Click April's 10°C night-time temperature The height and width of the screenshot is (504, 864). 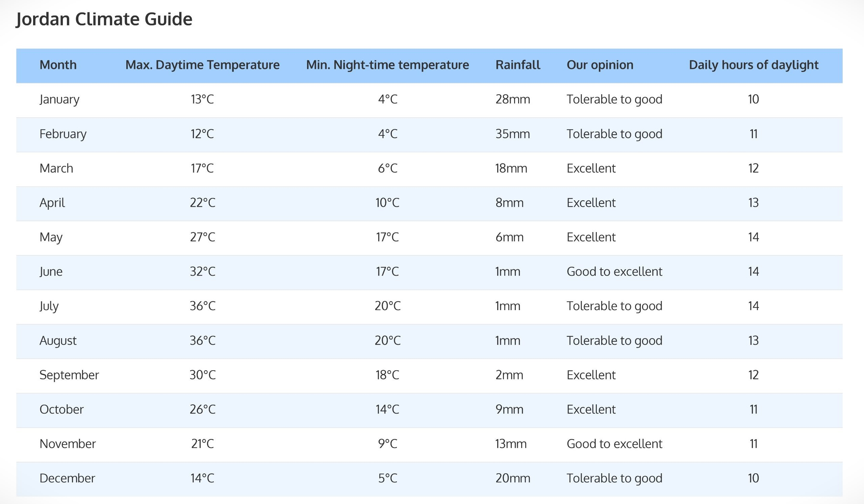coord(387,203)
